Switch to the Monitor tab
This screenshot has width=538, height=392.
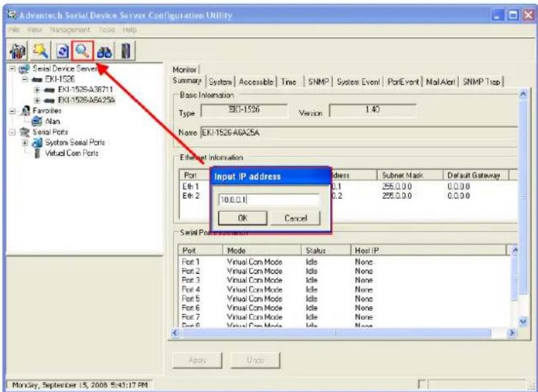tap(185, 70)
